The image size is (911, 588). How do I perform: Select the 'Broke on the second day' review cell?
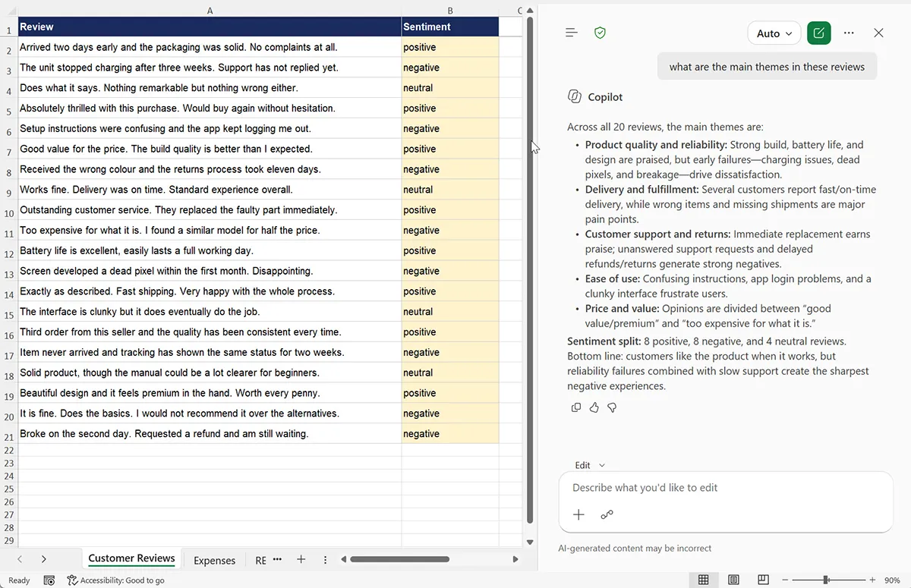[210, 434]
